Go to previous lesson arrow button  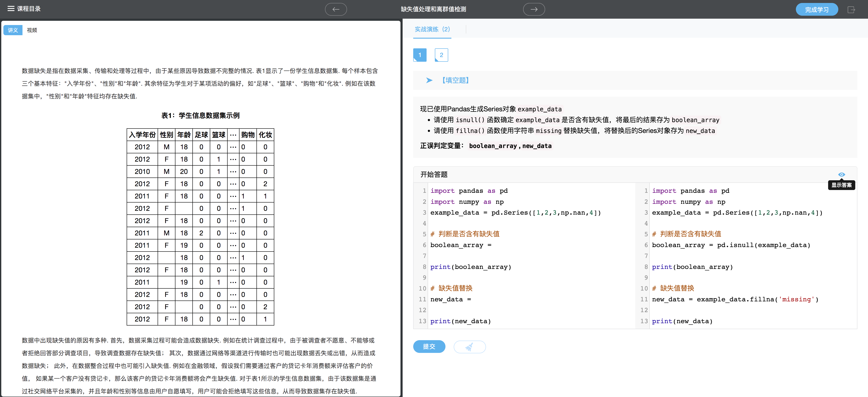[336, 9]
